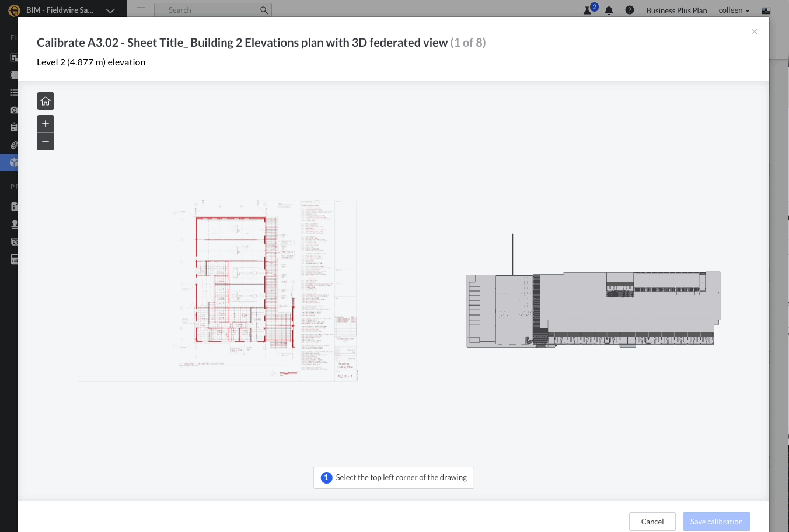
Task: Click Save calibration
Action: click(x=716, y=521)
